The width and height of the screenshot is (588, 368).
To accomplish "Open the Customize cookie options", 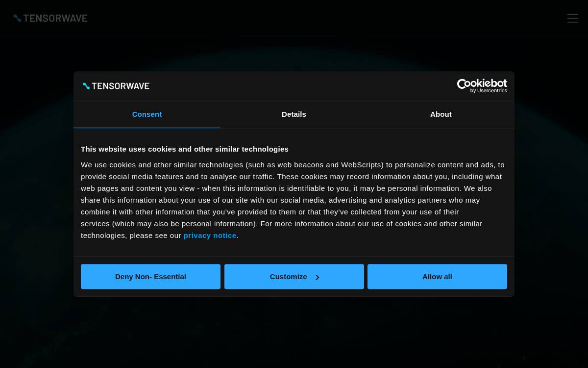I will (294, 277).
